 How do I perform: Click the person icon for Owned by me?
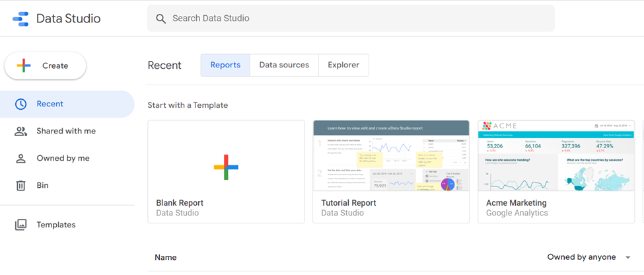[20, 159]
